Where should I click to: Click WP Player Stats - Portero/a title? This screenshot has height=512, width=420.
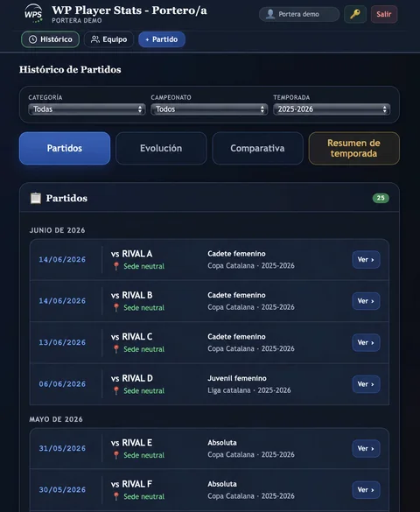(129, 11)
